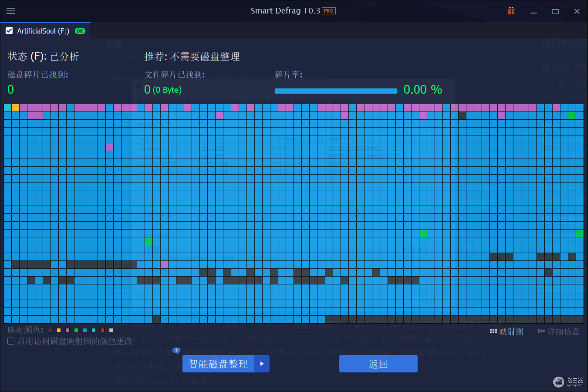Click the 状态 (F): 已分析 status text
Image resolution: width=588 pixels, height=392 pixels.
(x=43, y=56)
